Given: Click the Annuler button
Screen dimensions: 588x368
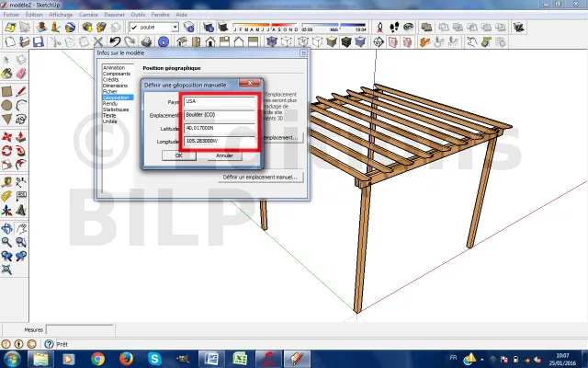Looking at the screenshot, I should [x=224, y=155].
